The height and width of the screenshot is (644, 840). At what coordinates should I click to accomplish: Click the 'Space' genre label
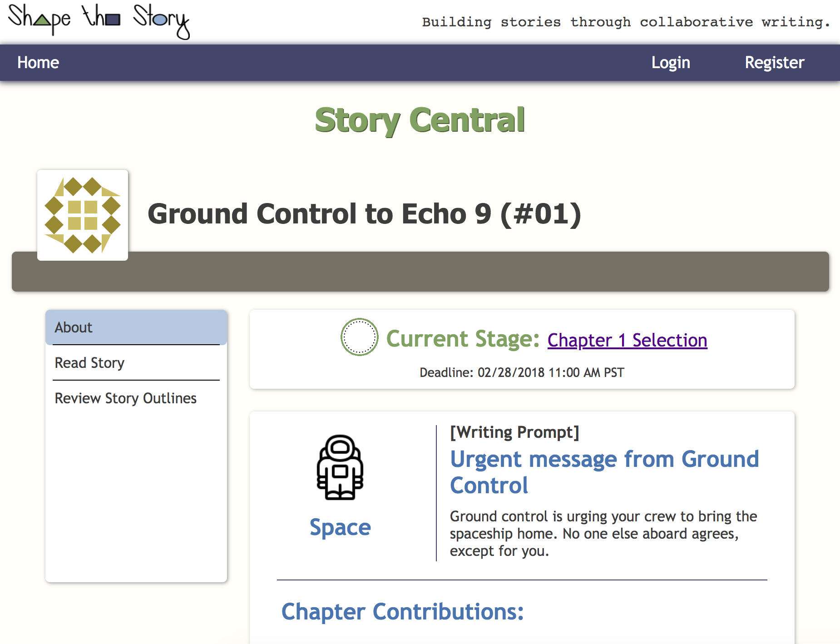click(340, 527)
